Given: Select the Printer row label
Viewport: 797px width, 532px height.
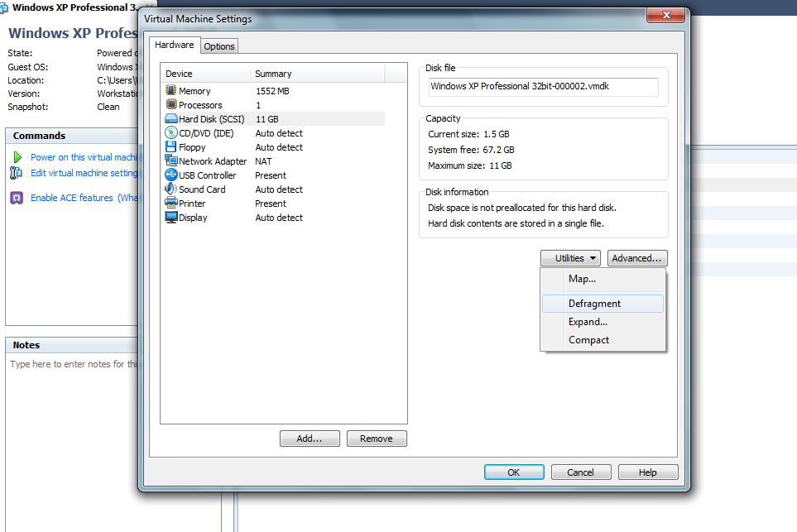Looking at the screenshot, I should pyautogui.click(x=192, y=204).
